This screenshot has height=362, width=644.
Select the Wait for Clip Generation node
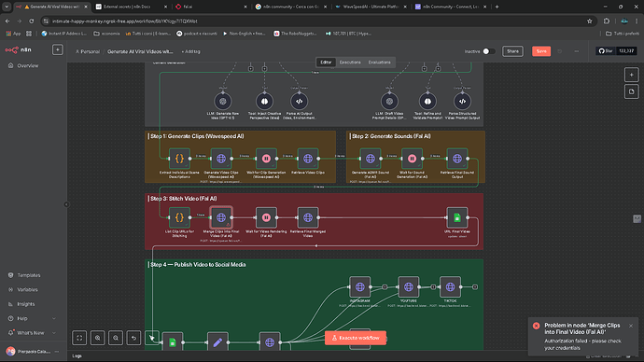point(266,159)
